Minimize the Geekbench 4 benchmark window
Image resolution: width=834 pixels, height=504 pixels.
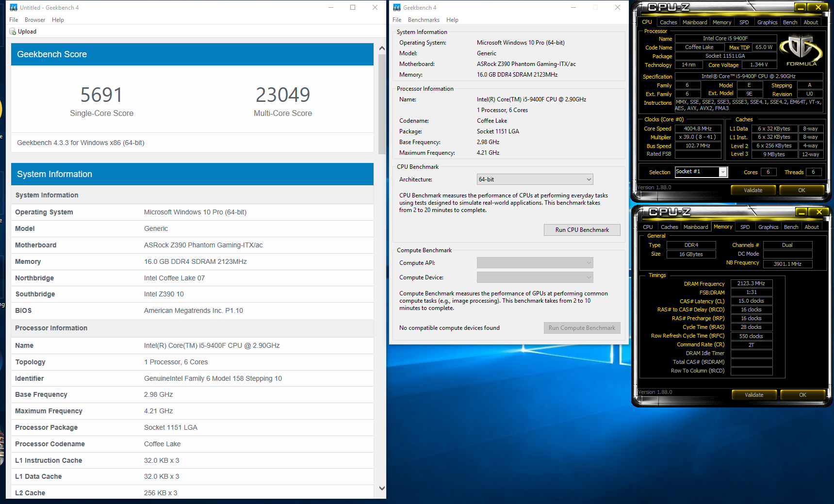point(573,7)
